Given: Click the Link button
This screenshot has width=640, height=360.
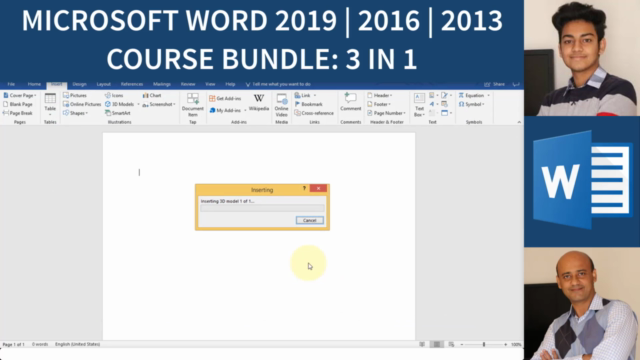Looking at the screenshot, I should click(302, 95).
